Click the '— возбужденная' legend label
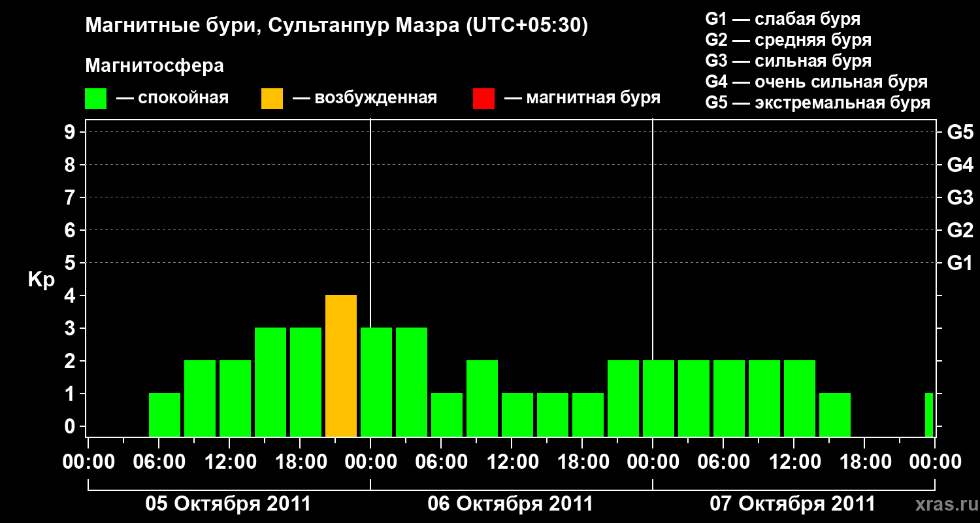980x523 pixels. click(365, 99)
